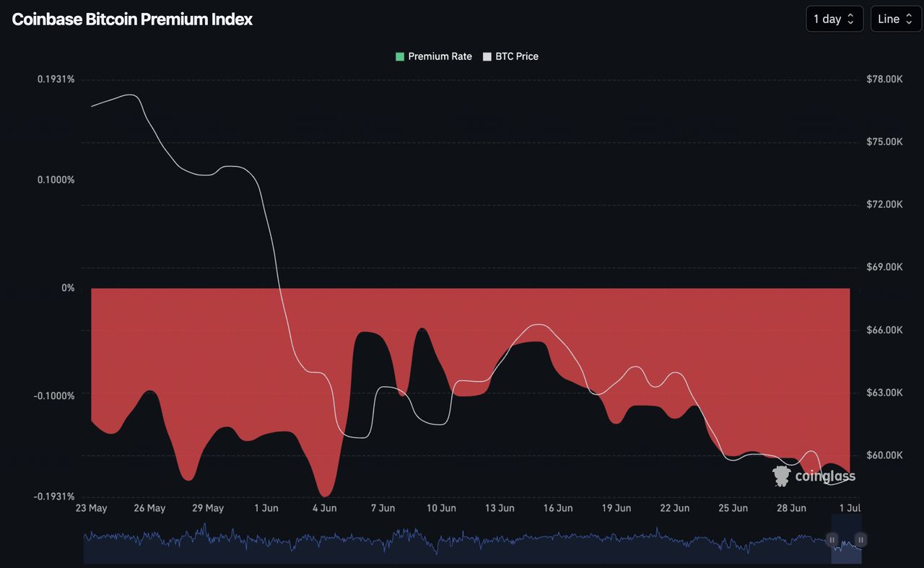Click the "$60.00K" price axis label
The height and width of the screenshot is (568, 924).
tap(884, 455)
